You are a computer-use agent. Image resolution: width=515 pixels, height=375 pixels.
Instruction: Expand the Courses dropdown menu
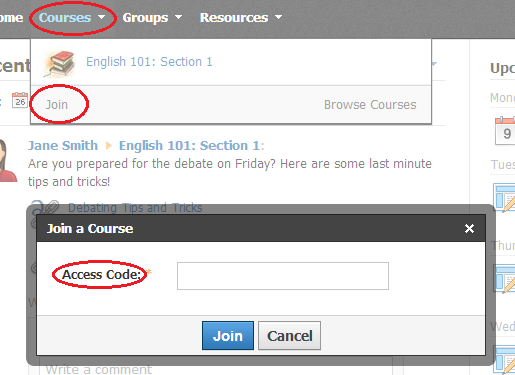72,18
